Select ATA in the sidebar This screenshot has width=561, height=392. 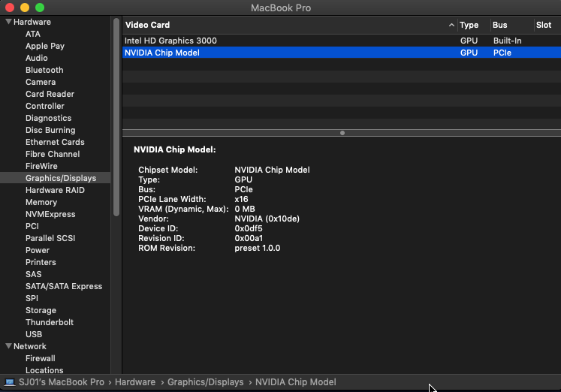(x=33, y=34)
